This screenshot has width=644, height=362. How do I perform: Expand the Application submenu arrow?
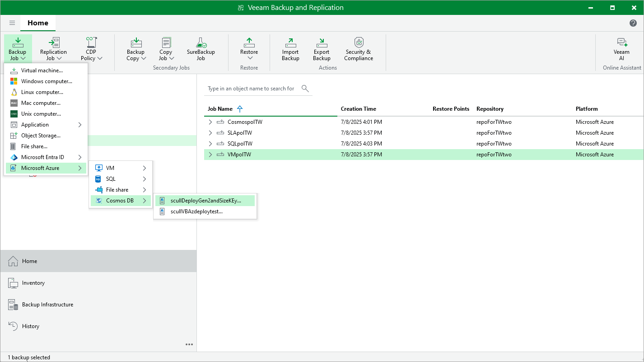point(80,125)
